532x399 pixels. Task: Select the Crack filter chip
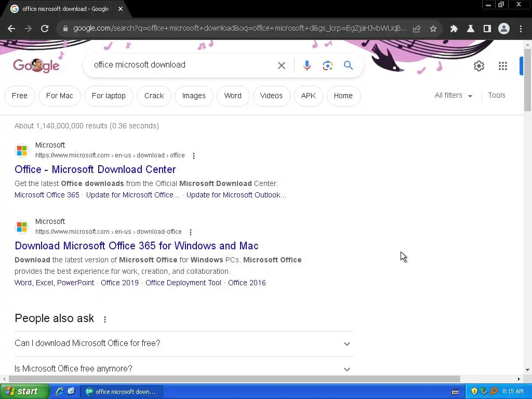click(154, 96)
